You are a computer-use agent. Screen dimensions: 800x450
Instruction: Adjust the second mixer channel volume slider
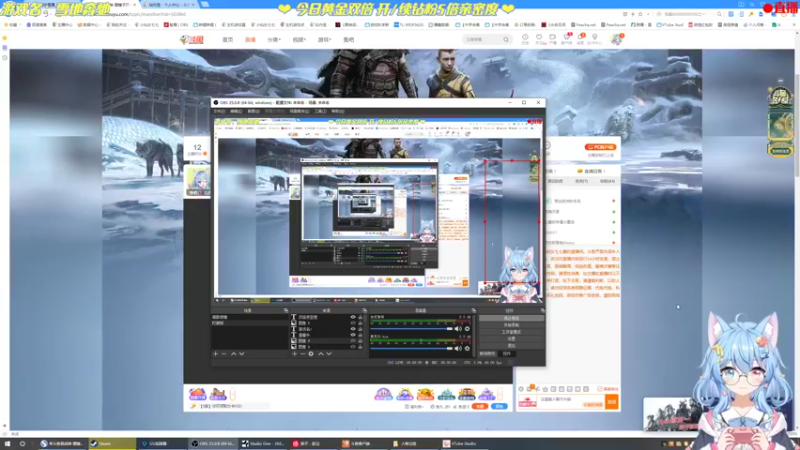(411, 348)
